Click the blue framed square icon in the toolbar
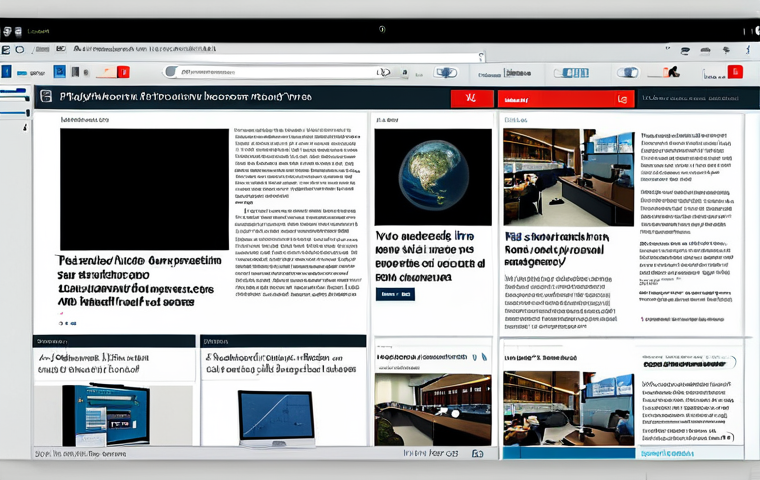Screen dimensions: 760x480 point(59,72)
